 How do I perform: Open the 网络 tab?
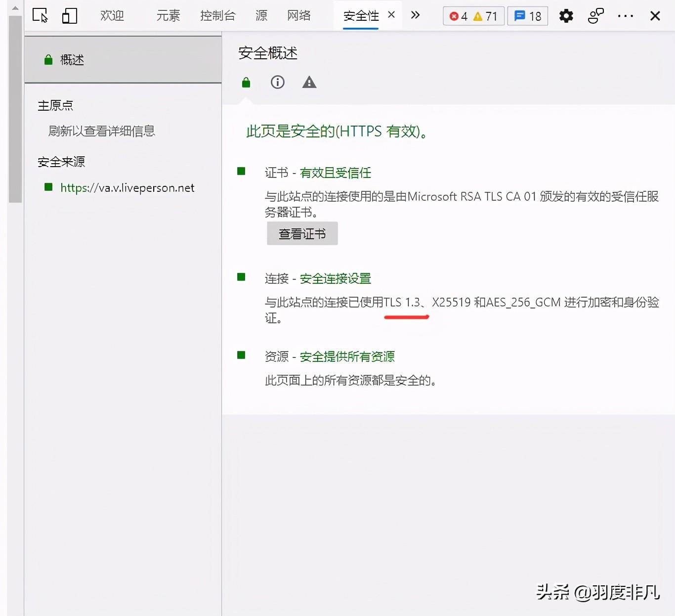(299, 16)
